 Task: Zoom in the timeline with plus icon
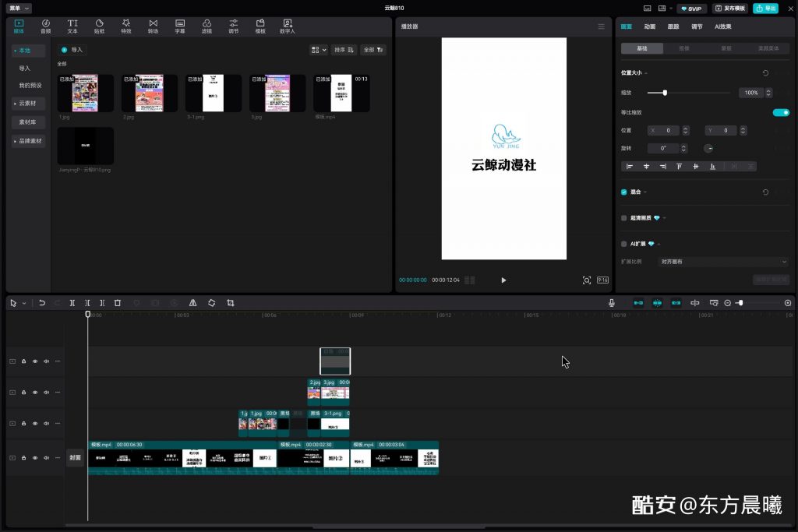click(788, 303)
